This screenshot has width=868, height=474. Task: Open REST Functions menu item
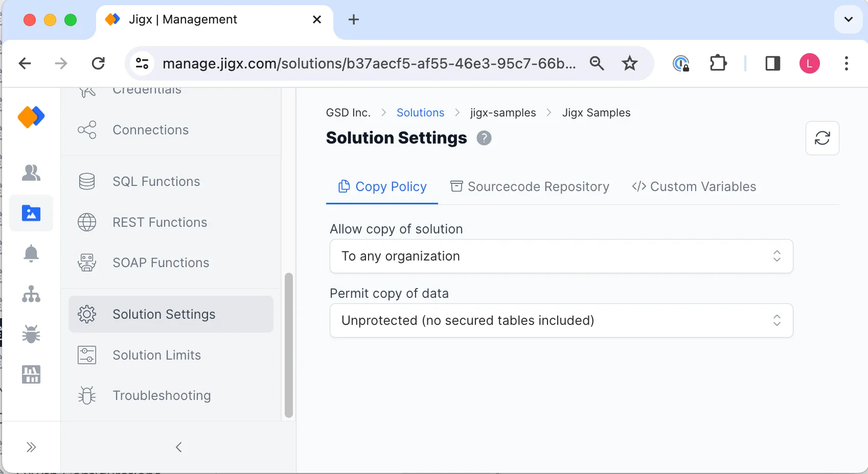(x=171, y=222)
